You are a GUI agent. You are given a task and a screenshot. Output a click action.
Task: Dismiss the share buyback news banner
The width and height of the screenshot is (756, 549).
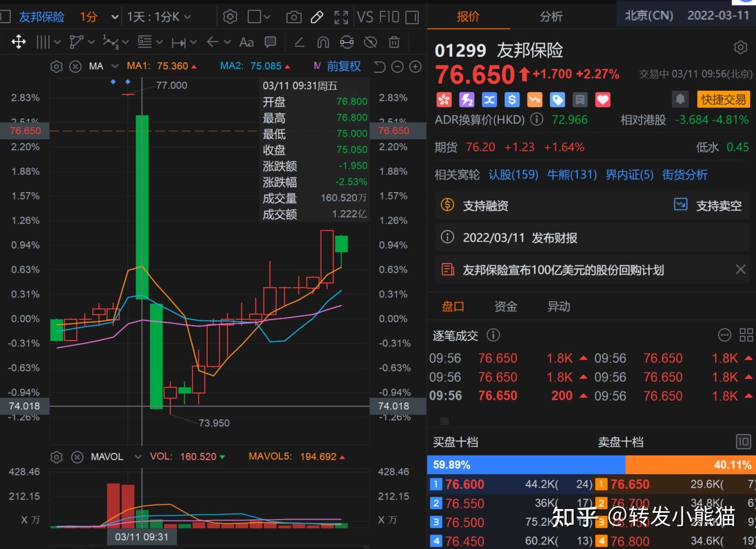point(741,269)
